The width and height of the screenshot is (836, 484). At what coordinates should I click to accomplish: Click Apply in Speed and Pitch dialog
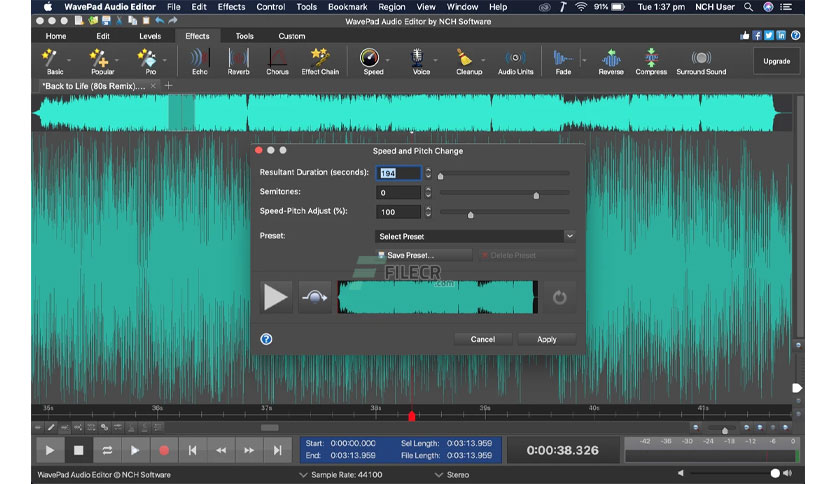click(x=546, y=339)
